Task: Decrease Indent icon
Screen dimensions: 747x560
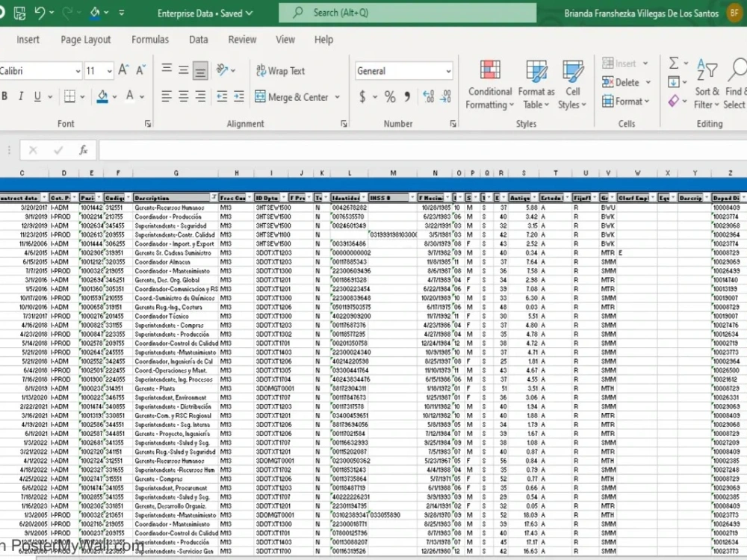Action: pyautogui.click(x=222, y=96)
